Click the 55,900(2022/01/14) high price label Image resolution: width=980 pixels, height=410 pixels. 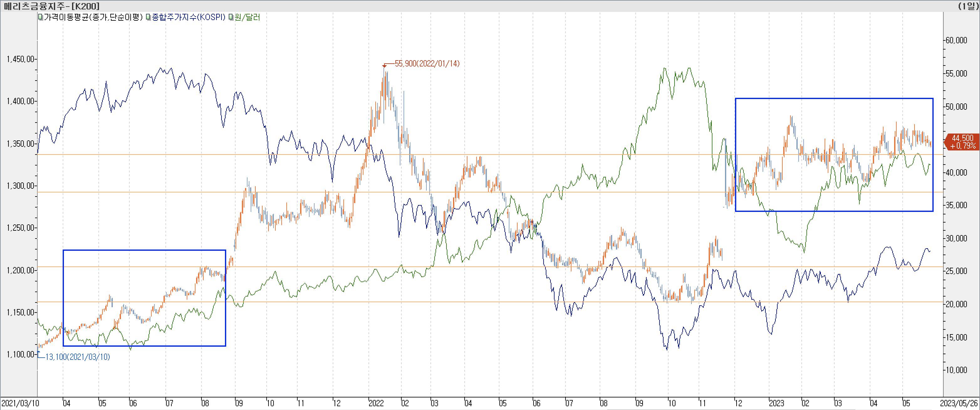(x=427, y=64)
